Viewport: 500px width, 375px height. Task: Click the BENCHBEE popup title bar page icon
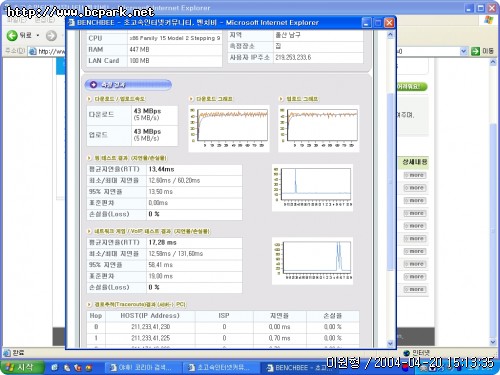coord(71,23)
